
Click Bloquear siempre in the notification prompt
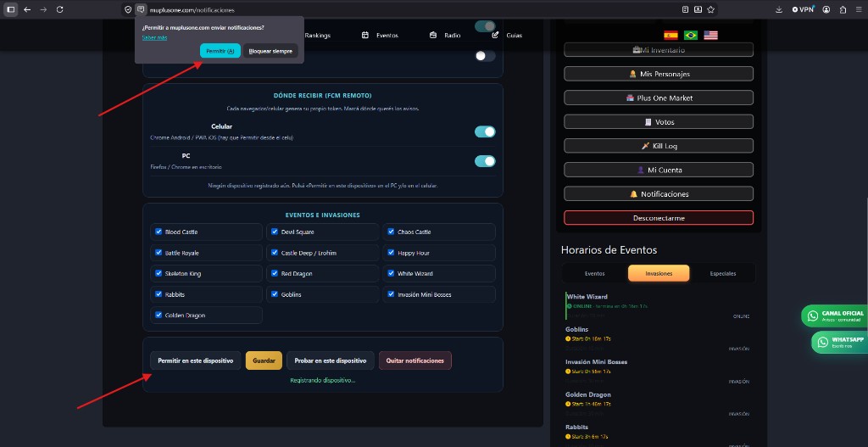[x=270, y=51]
